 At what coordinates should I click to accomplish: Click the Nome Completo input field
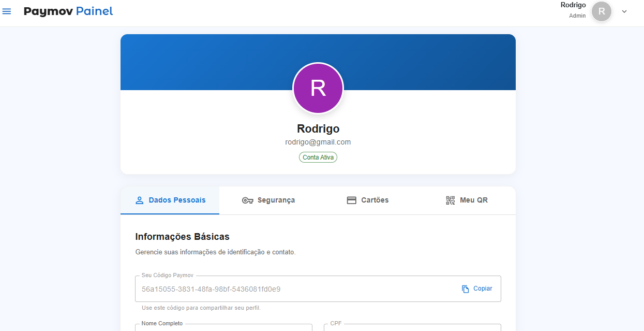coord(224,327)
